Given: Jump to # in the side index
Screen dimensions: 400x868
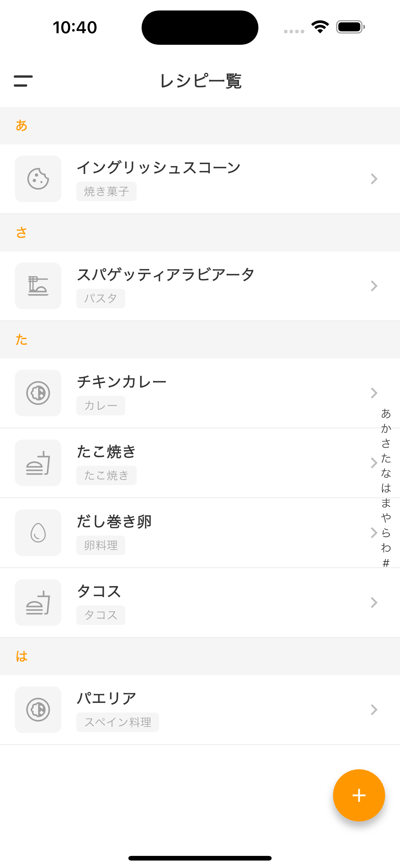Looking at the screenshot, I should click(x=386, y=563).
